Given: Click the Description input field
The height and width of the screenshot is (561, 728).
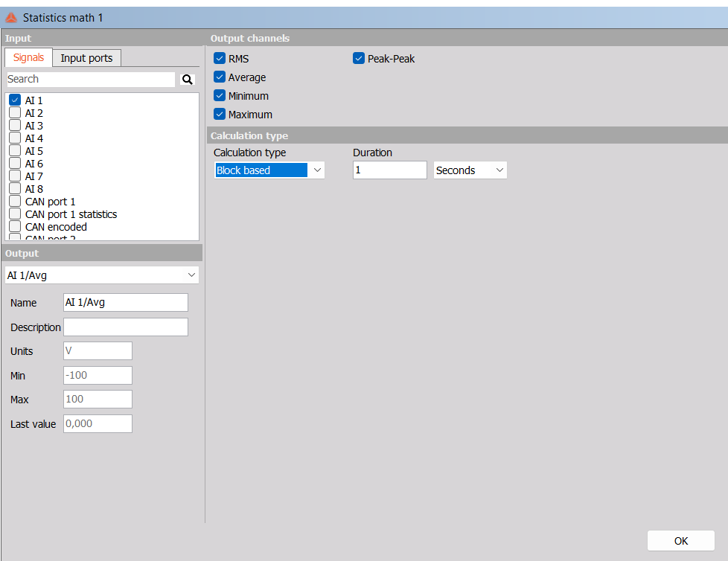Looking at the screenshot, I should coord(126,327).
